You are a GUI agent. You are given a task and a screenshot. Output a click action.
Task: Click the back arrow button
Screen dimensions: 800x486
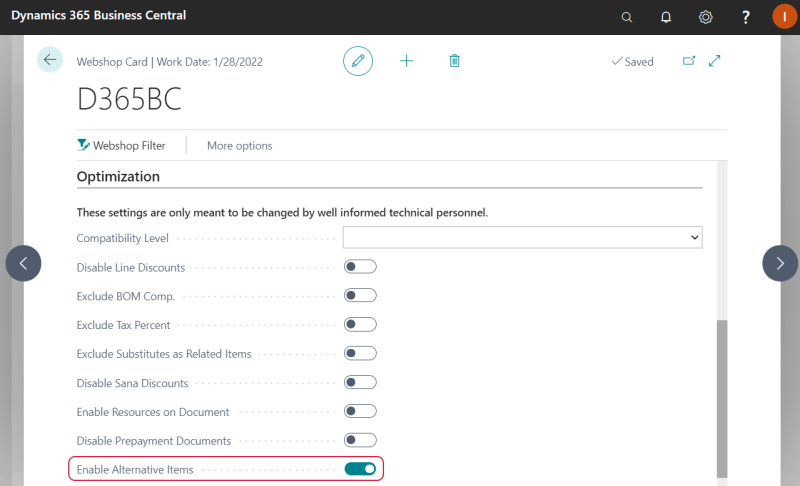(50, 60)
